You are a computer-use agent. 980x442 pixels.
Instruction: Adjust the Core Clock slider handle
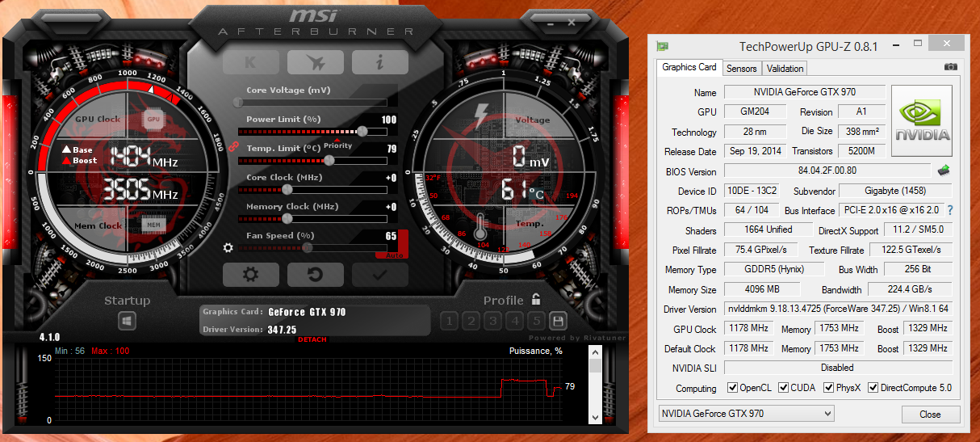coord(287,189)
